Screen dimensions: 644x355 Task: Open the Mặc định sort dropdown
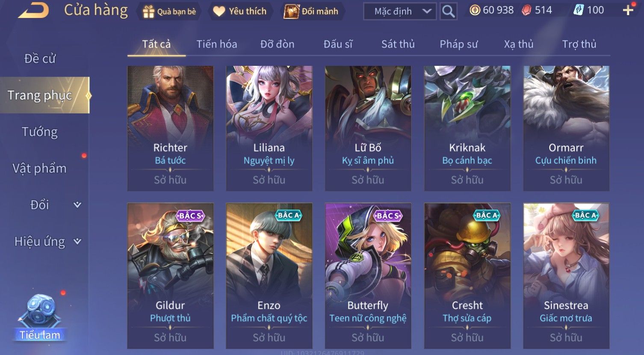click(x=400, y=11)
